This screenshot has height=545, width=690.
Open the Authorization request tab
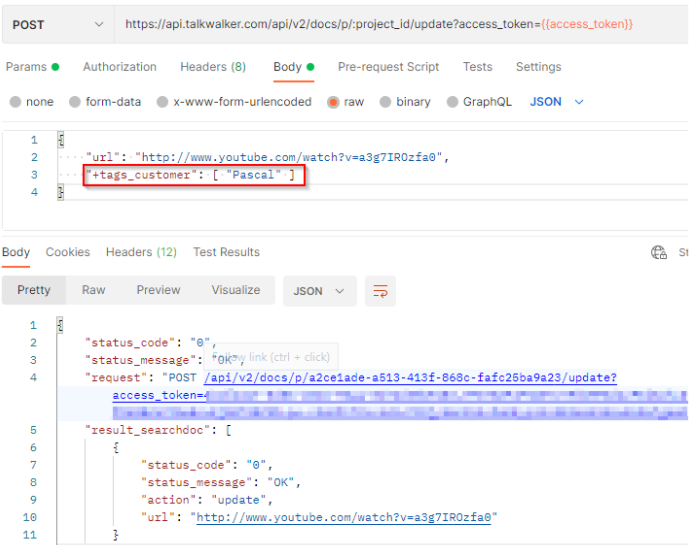point(120,67)
